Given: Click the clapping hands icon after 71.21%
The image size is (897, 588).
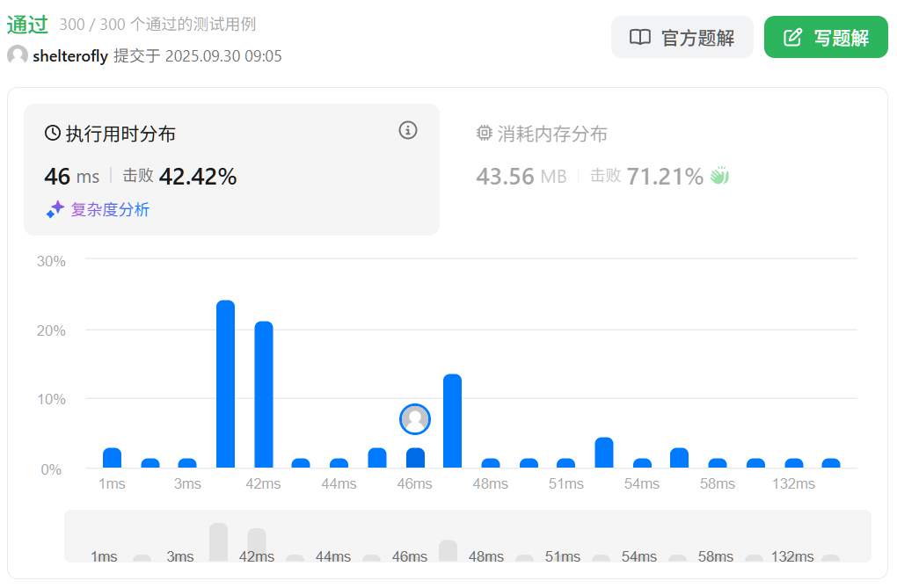Looking at the screenshot, I should coord(720,176).
